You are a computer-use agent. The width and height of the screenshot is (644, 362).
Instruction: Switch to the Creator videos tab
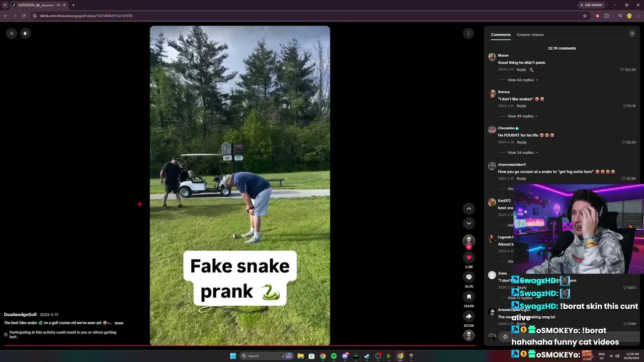pos(530,35)
